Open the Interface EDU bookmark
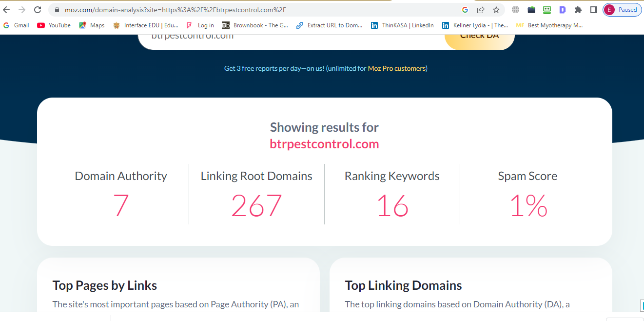The width and height of the screenshot is (644, 321). tap(146, 25)
